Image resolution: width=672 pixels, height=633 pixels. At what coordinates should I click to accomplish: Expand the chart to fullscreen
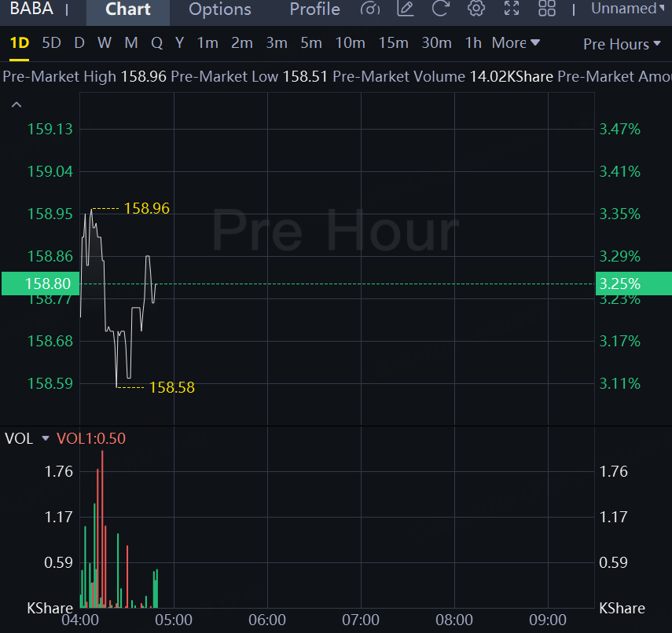512,9
